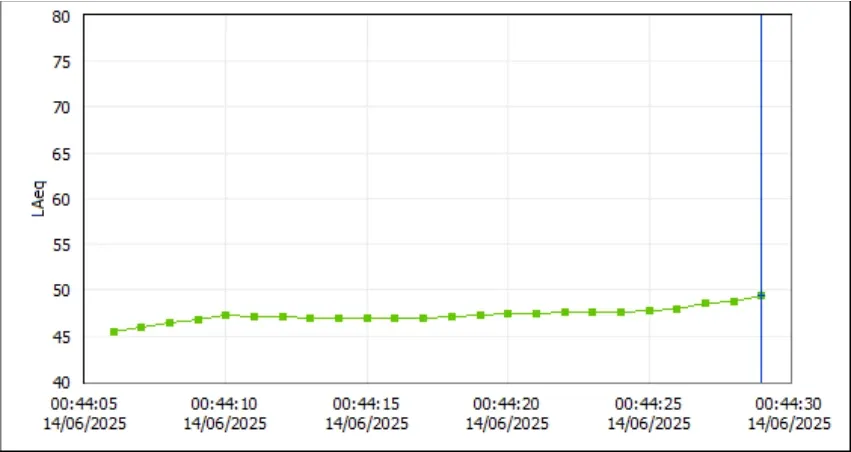
Task: Click the 45 label on the vertical axis
Action: click(61, 337)
